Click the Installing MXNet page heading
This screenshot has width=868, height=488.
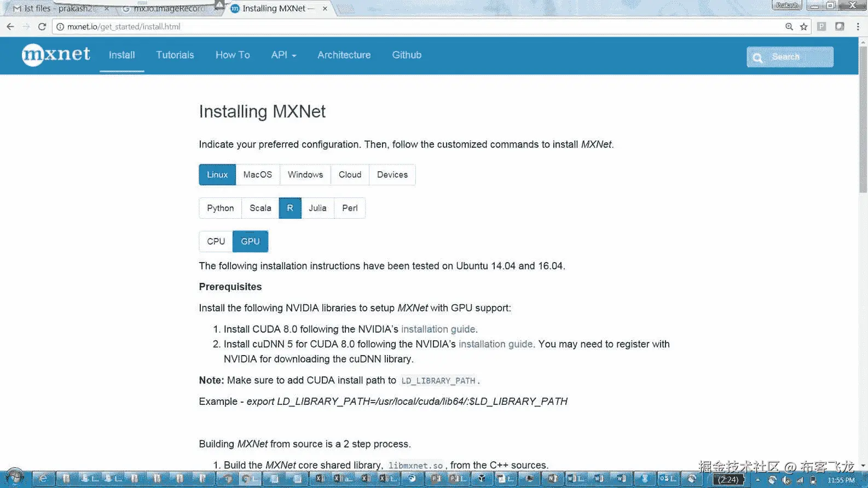(262, 112)
